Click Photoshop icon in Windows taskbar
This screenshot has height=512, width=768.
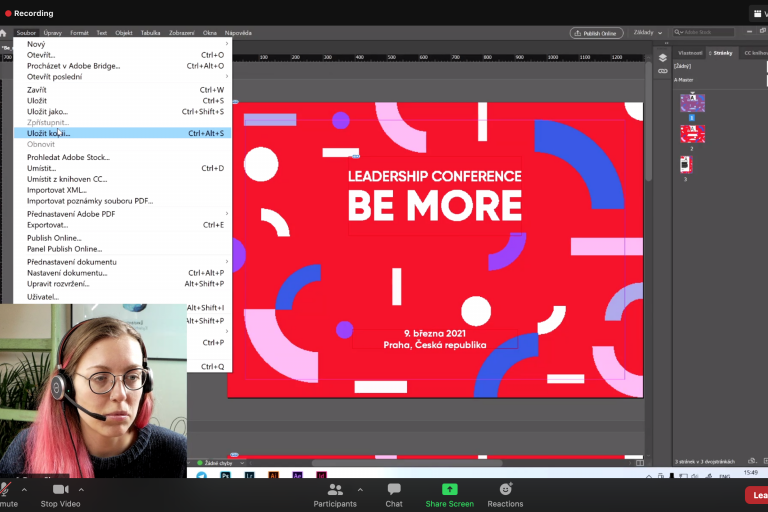tap(225, 476)
